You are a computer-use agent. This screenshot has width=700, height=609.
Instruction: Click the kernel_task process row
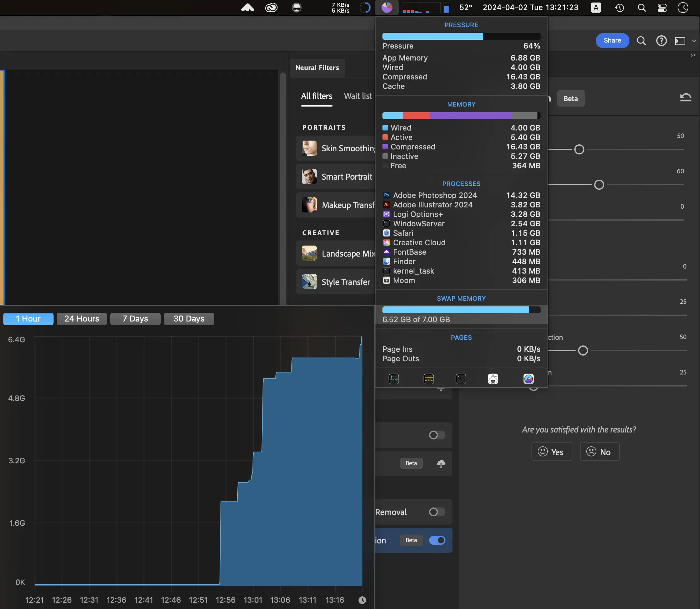461,271
